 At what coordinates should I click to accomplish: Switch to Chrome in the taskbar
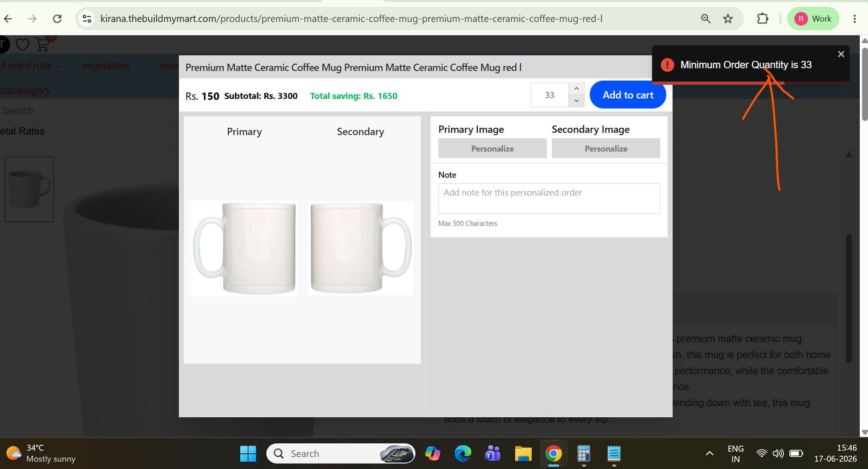click(x=553, y=454)
